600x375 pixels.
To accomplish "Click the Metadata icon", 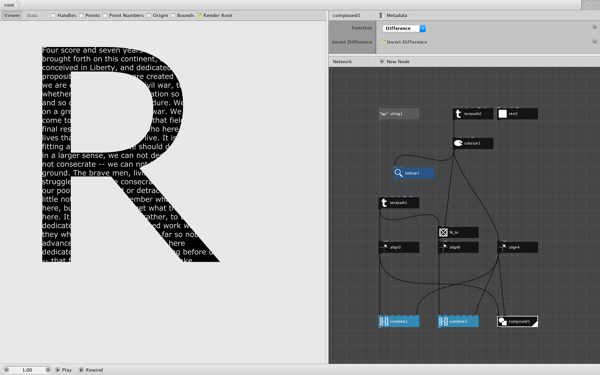I will pyautogui.click(x=381, y=15).
